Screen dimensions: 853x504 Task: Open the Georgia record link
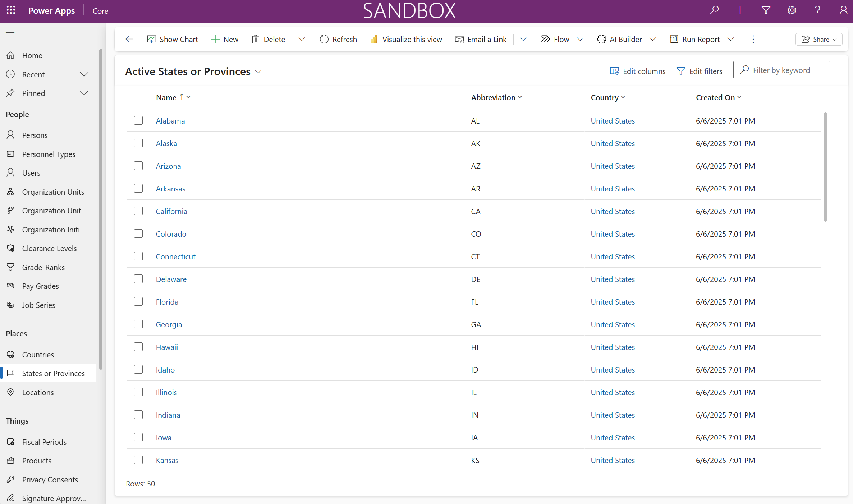pos(169,324)
